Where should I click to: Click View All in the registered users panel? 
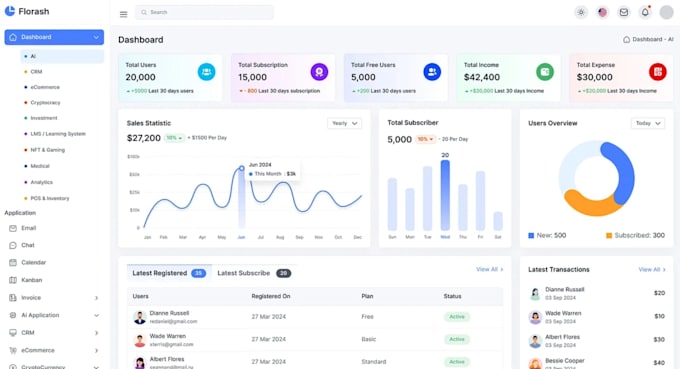(x=490, y=269)
